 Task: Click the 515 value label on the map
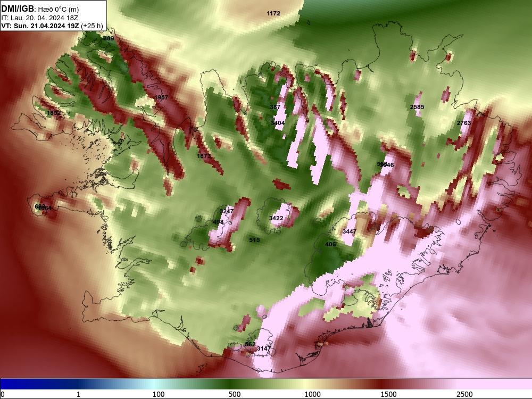pos(254,240)
